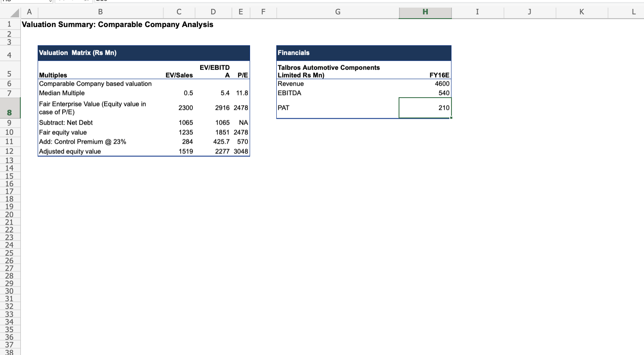The height and width of the screenshot is (355, 644).
Task: Select fair equity value 1851
Action: click(x=213, y=132)
